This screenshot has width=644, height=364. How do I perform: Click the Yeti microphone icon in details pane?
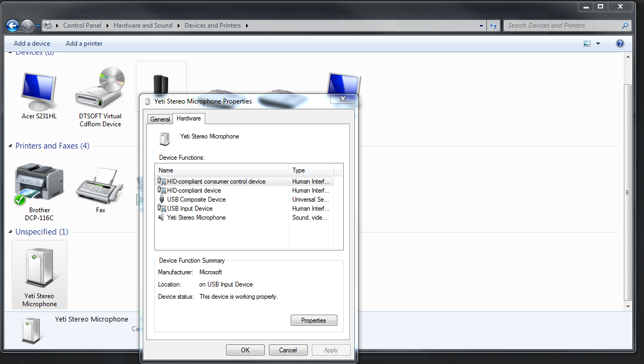coord(31,330)
